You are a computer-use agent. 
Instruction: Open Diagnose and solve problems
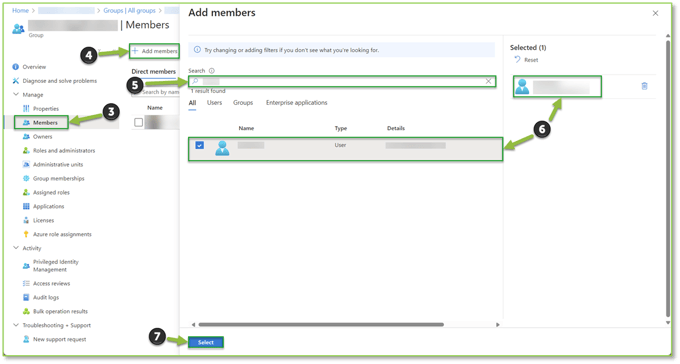click(59, 81)
